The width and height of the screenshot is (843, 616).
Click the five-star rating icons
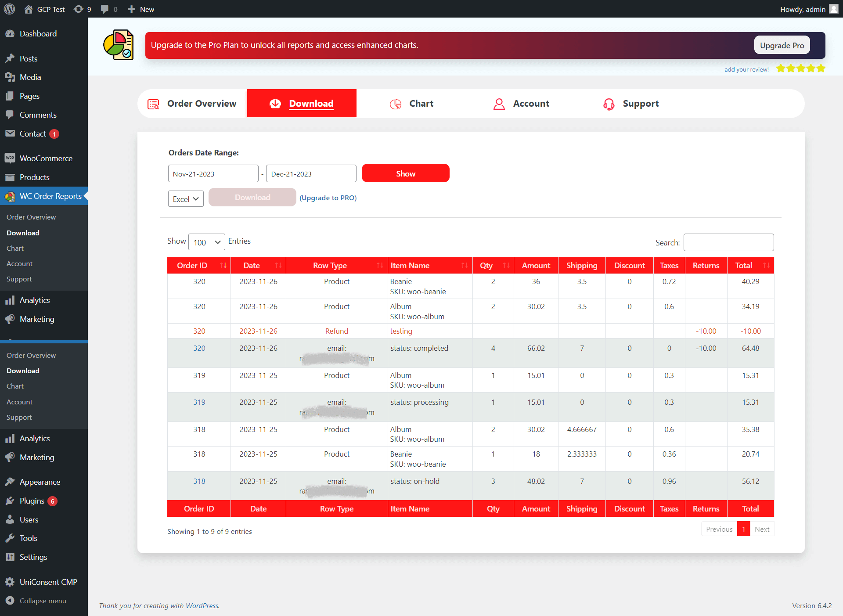(800, 68)
